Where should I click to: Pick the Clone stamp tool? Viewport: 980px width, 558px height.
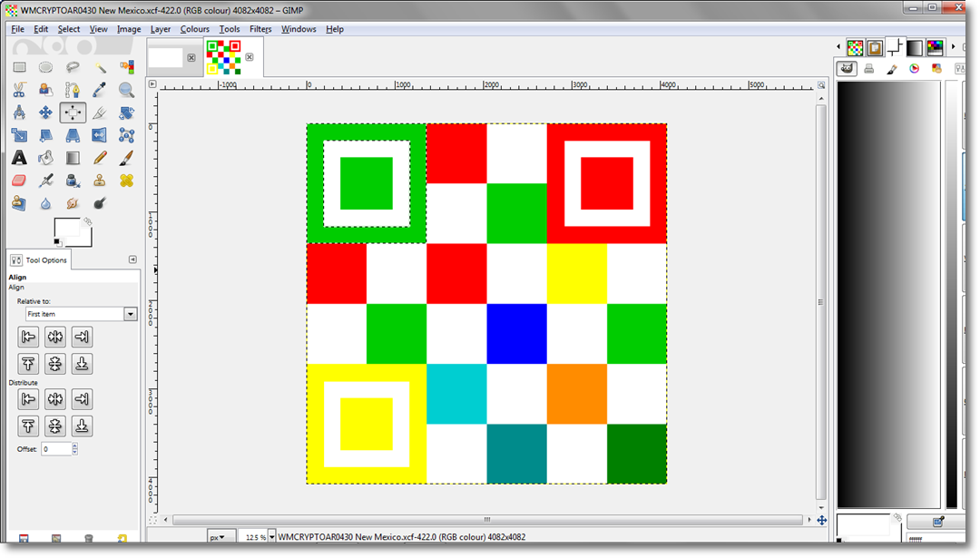point(100,181)
